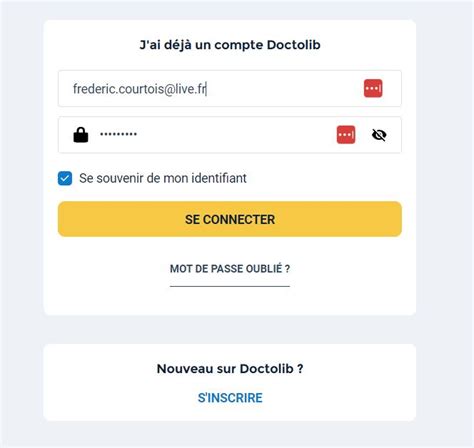Click the black padlock icon
Image resolution: width=474 pixels, height=448 pixels.
(81, 135)
